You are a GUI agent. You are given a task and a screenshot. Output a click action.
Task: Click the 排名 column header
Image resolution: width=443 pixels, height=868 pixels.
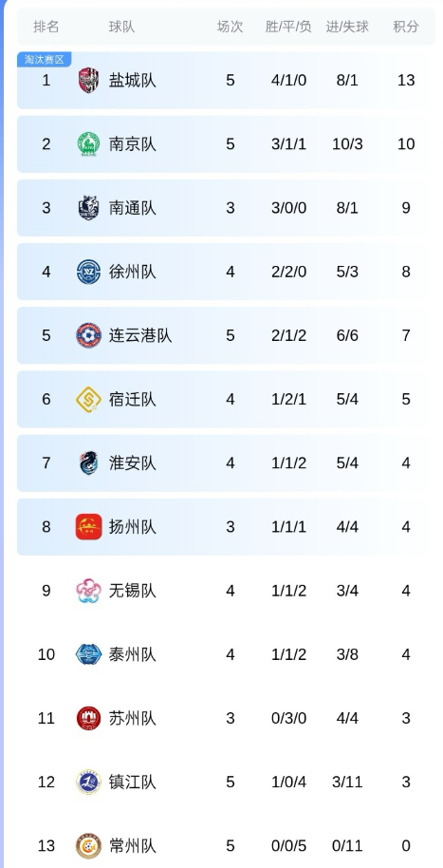[46, 27]
